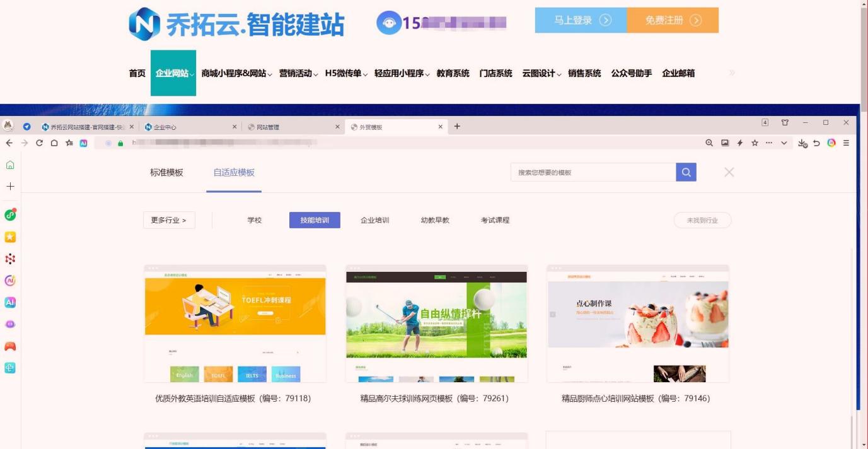Click the game controller icon in the sidebar

tap(9, 346)
